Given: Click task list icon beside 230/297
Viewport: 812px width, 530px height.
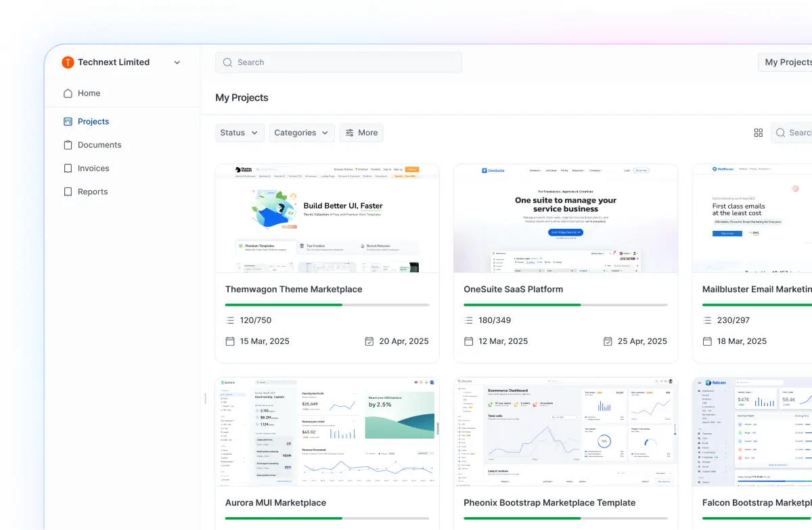Looking at the screenshot, I should coord(707,320).
